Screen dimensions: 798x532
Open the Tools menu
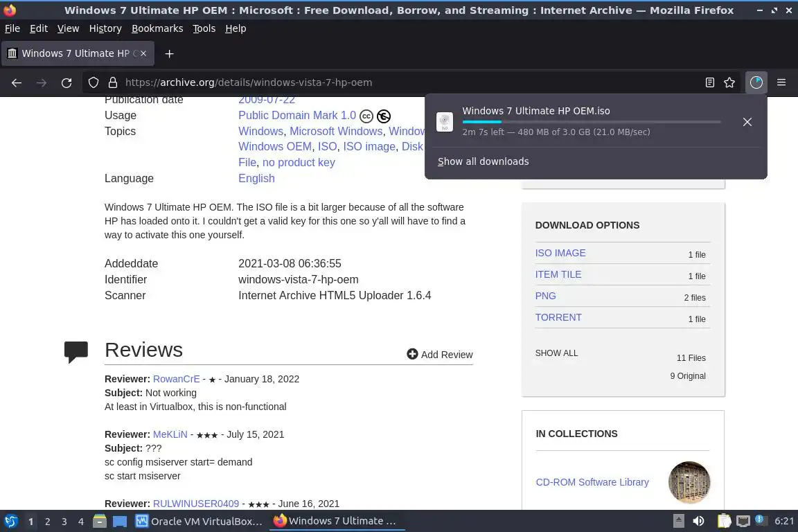click(204, 28)
